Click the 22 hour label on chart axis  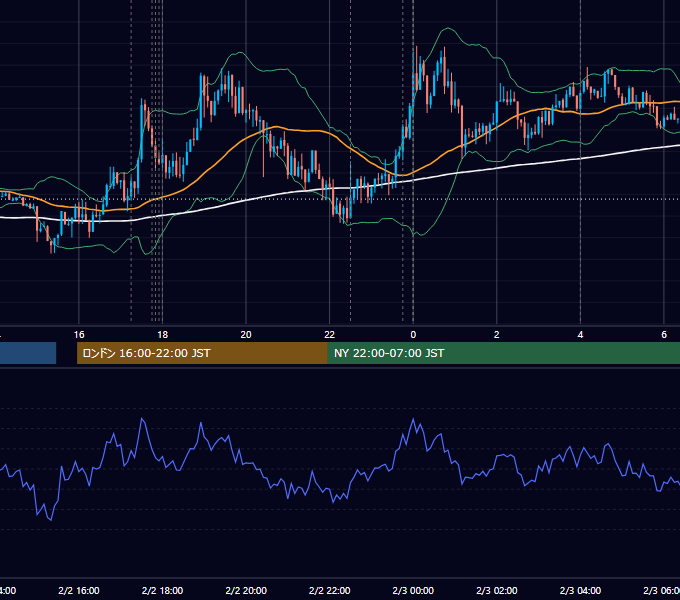(330, 335)
